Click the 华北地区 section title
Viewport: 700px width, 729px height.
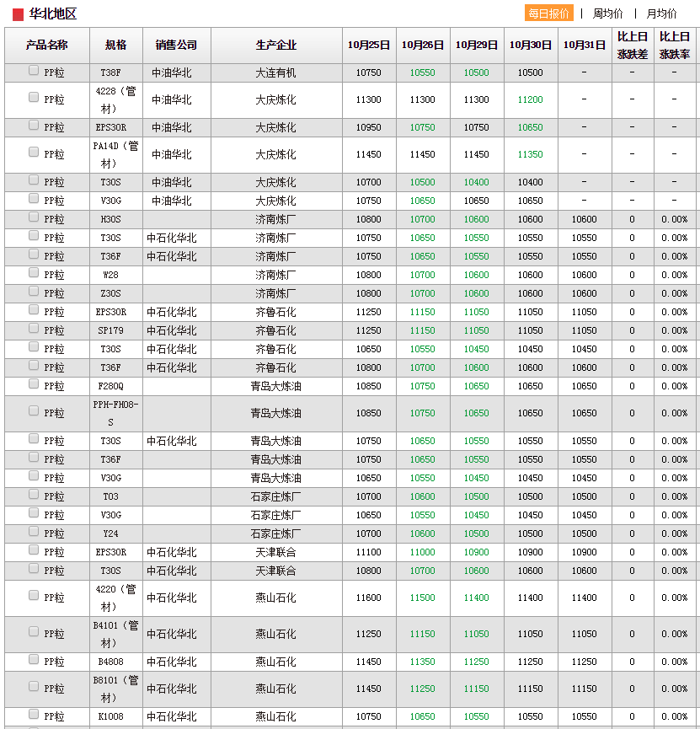[53, 14]
